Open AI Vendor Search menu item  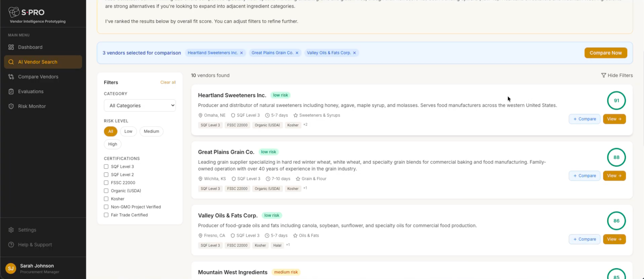click(x=43, y=62)
